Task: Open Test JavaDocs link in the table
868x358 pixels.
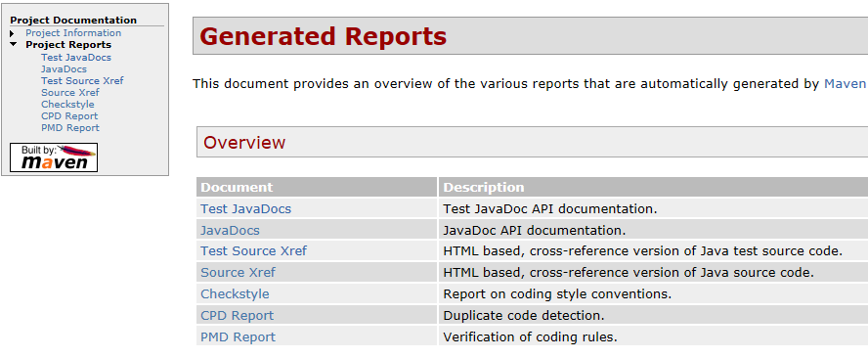Action: pyautogui.click(x=245, y=209)
